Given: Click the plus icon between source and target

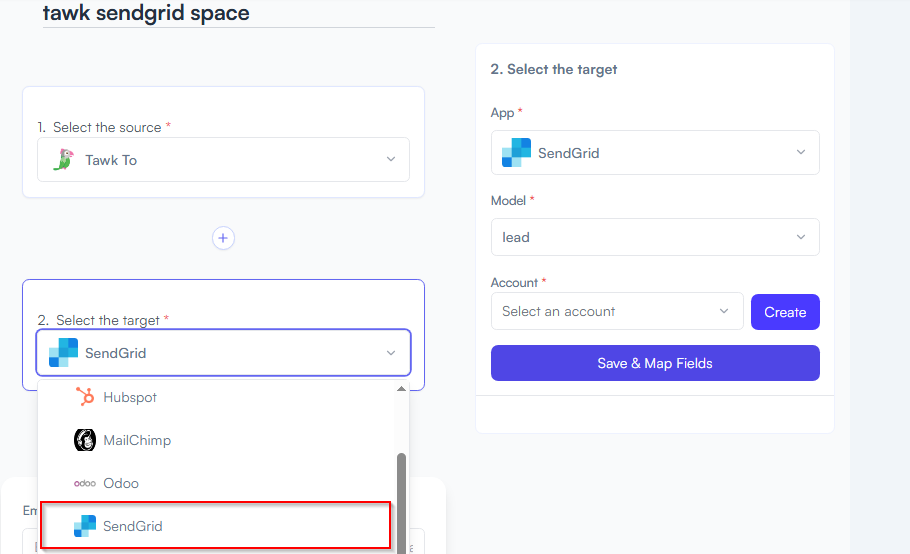Looking at the screenshot, I should tap(223, 238).
